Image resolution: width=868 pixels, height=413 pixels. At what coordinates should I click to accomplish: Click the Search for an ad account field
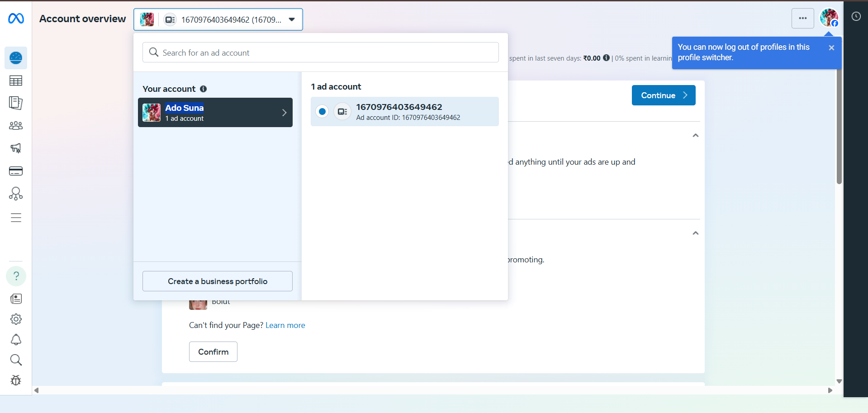321,52
